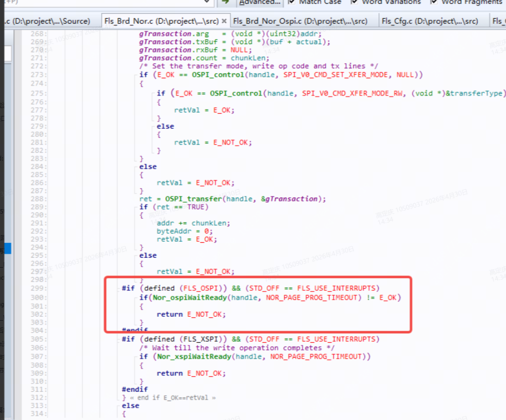Image resolution: width=506 pixels, height=420 pixels.
Task: Close the Fls_Brd_Nor.c tab
Action: [x=224, y=22]
